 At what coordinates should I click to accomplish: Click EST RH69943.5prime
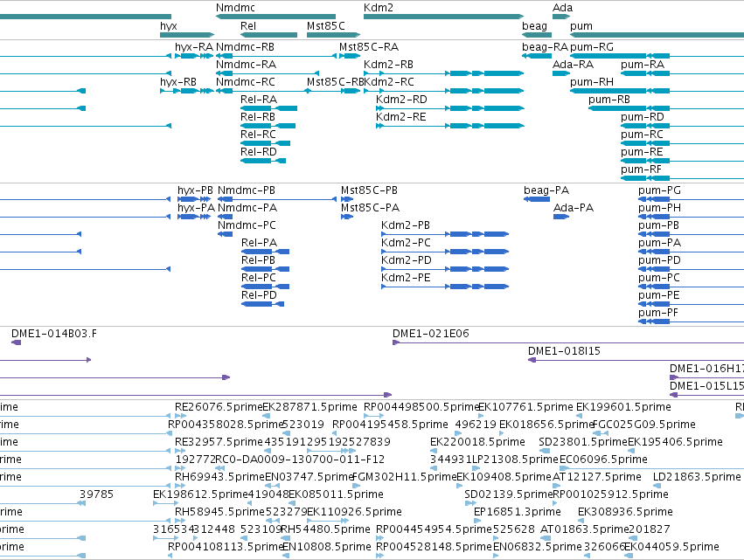[219, 477]
